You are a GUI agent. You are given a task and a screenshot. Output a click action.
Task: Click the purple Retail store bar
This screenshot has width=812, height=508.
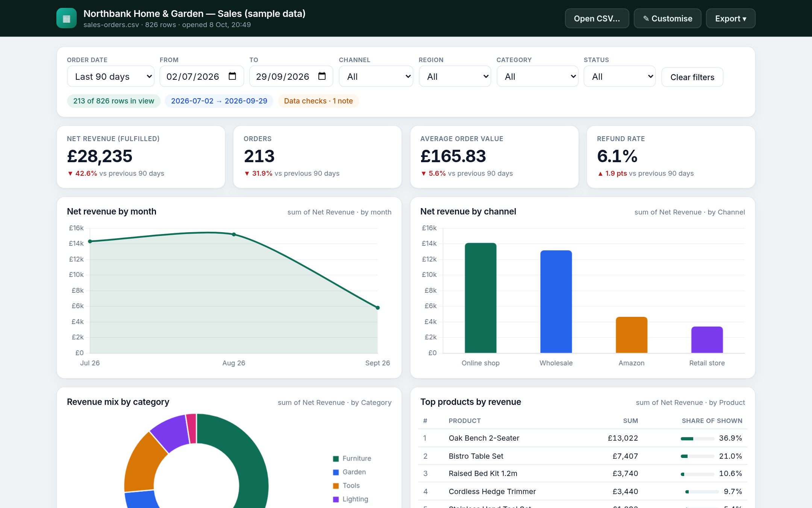click(707, 340)
